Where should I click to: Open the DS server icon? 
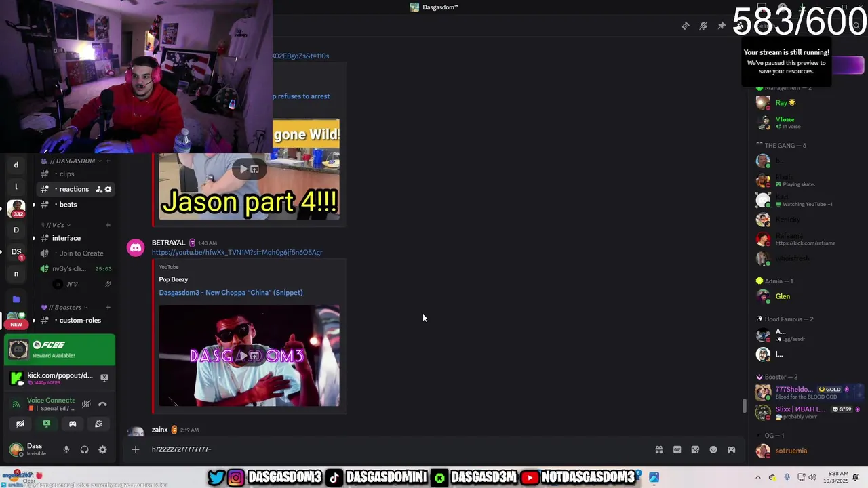pos(16,251)
